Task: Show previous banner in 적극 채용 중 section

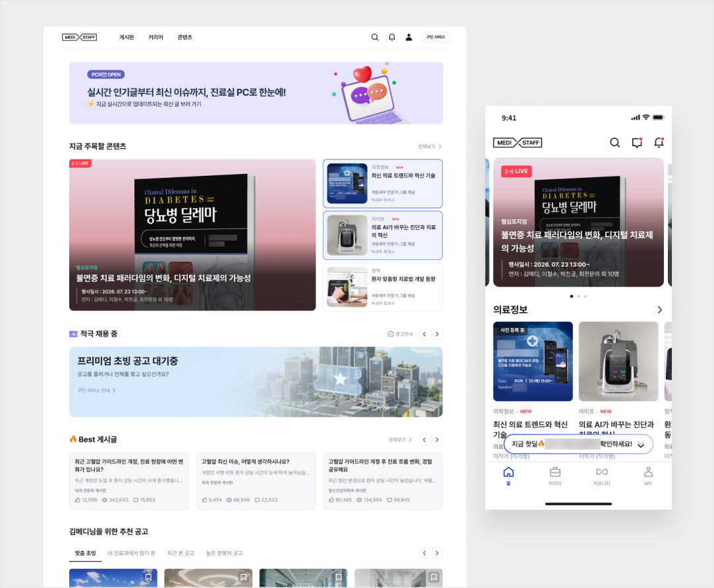Action: pyautogui.click(x=424, y=334)
